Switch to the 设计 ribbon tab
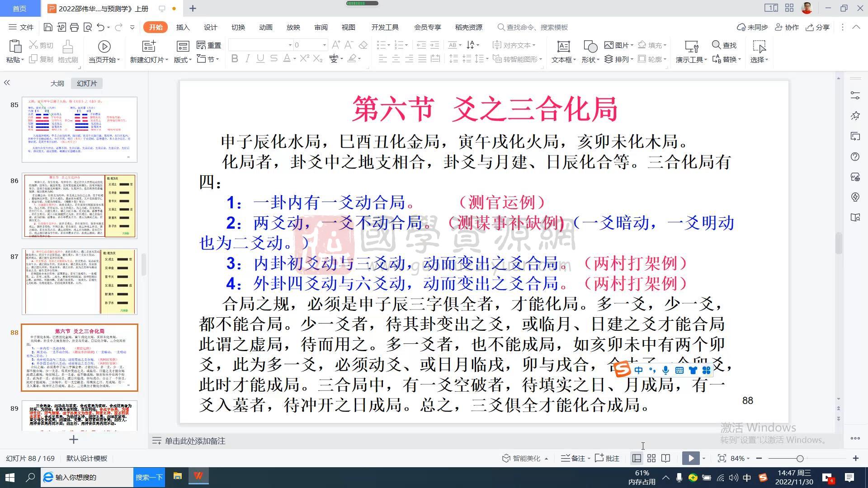Screen dimensions: 868x488 (x=210, y=27)
